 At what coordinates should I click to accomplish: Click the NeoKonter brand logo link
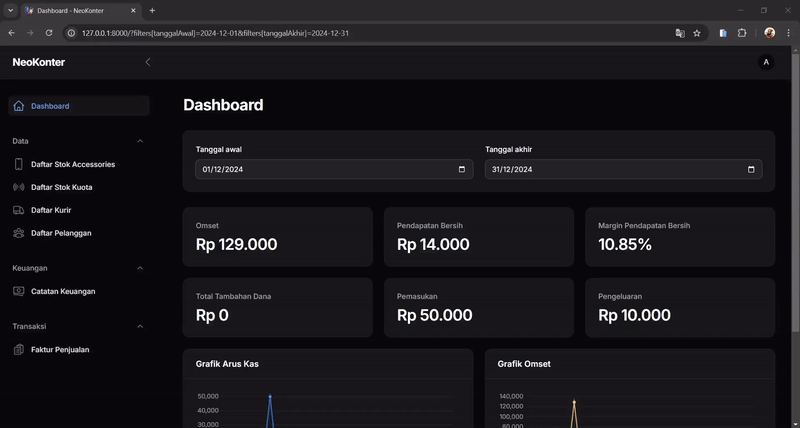point(38,62)
